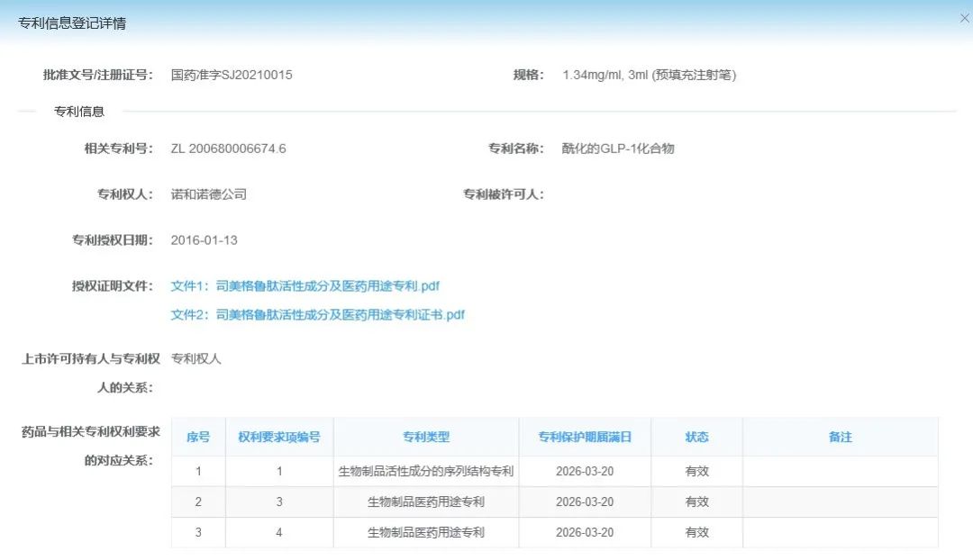
Task: Click the 相关专利号 label
Action: click(x=119, y=149)
